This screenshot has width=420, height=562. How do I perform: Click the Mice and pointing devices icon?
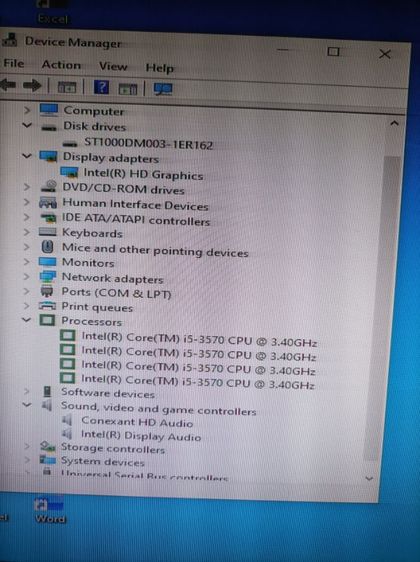pos(48,247)
